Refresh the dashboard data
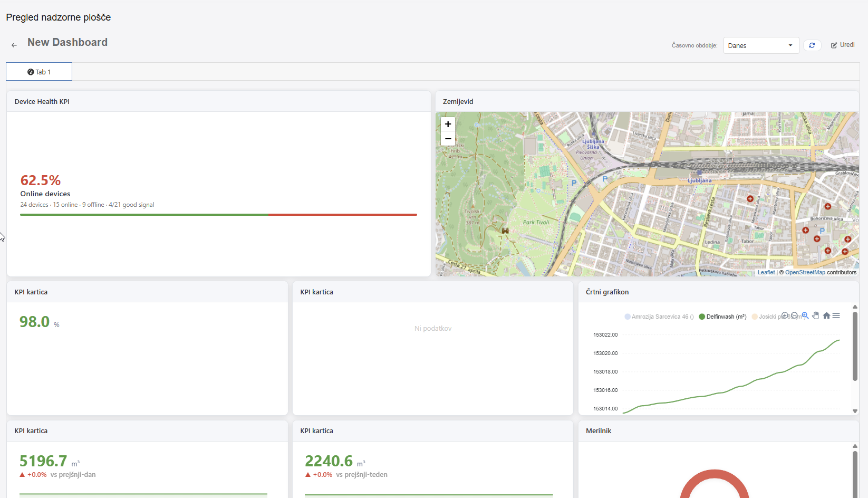The width and height of the screenshot is (868, 498). (x=812, y=45)
